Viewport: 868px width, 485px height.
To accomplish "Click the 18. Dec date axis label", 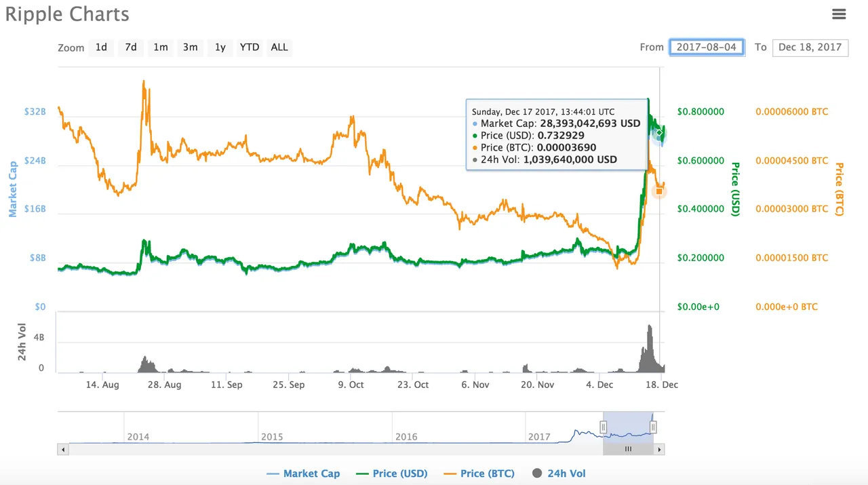I will (x=660, y=385).
